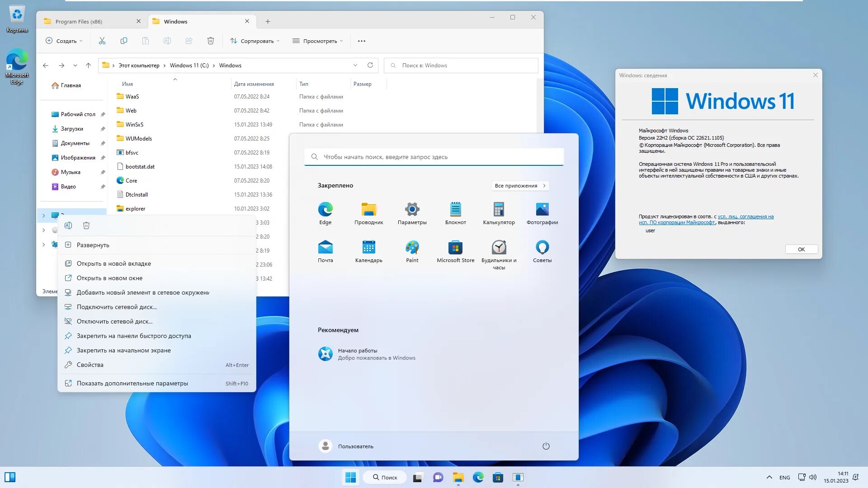Expand address bar history dropdown
The height and width of the screenshot is (488, 868).
tap(355, 65)
